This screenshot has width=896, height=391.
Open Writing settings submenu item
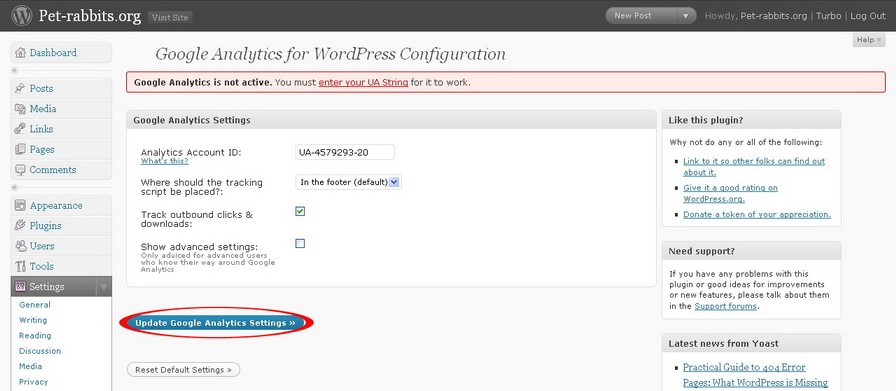point(33,320)
